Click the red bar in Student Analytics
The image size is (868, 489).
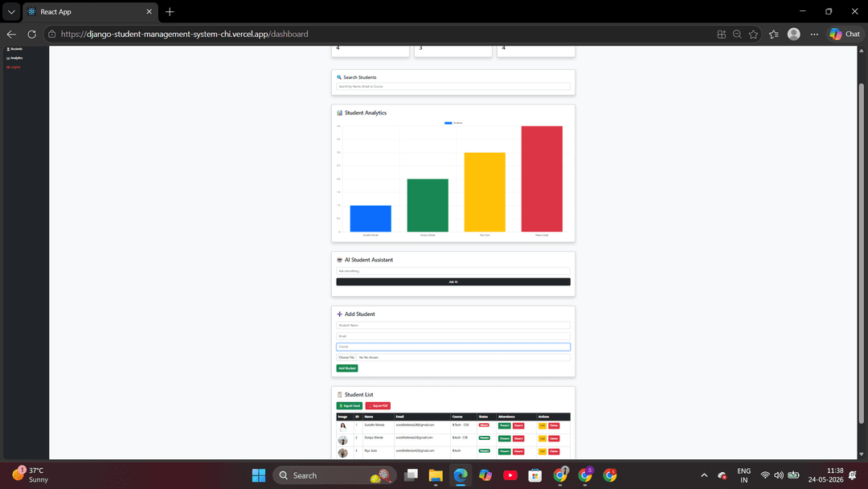542,179
